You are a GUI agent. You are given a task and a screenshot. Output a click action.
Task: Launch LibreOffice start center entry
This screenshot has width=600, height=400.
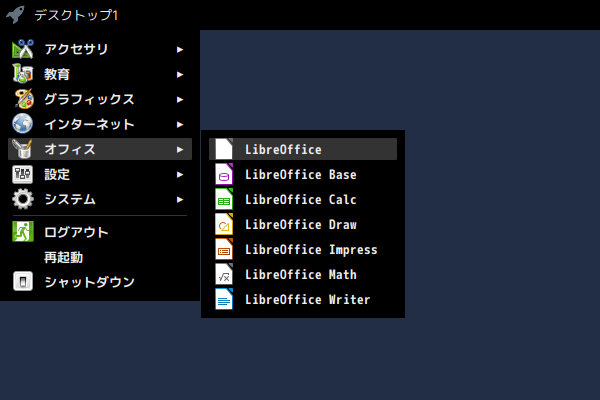(x=303, y=149)
